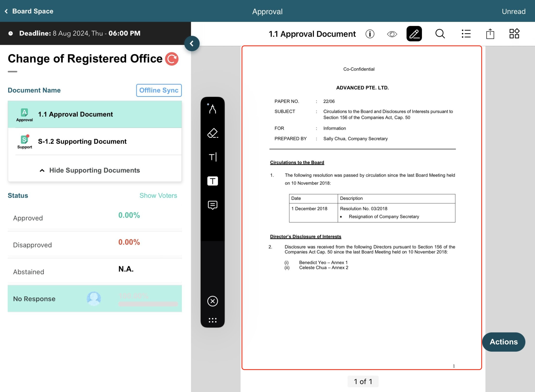535x392 pixels.
Task: Choose the text cursor insert tool
Action: tap(212, 157)
